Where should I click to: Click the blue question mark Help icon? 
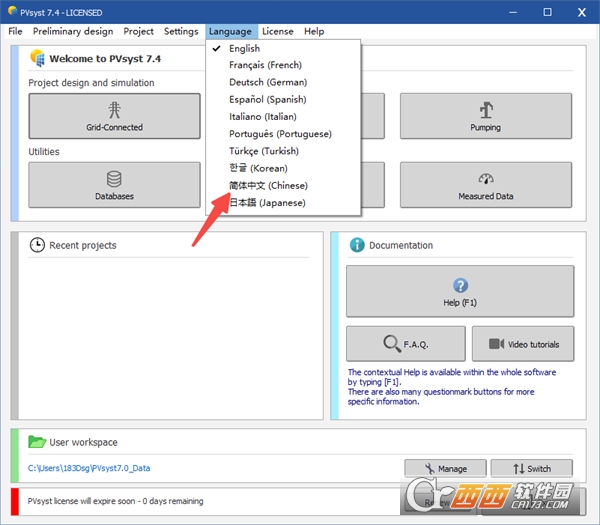coord(460,285)
